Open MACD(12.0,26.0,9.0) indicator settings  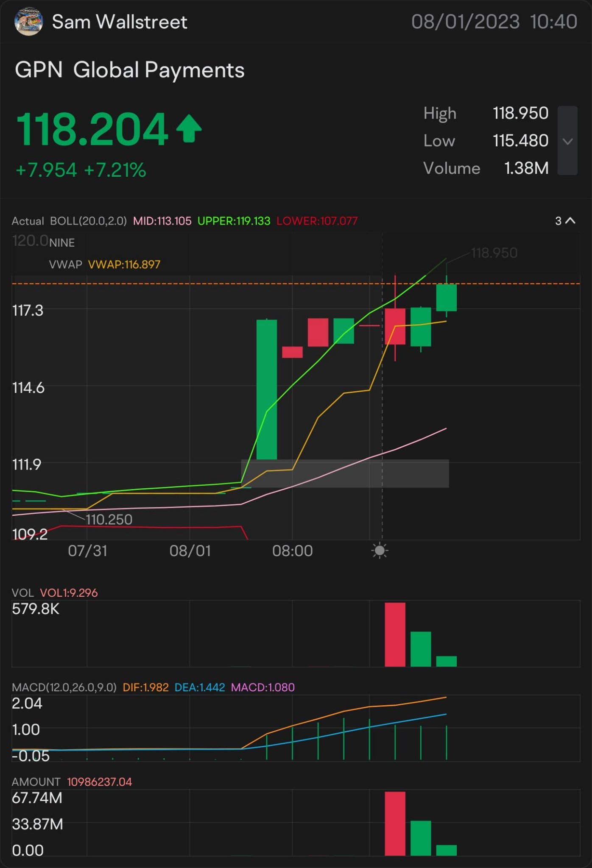(64, 687)
